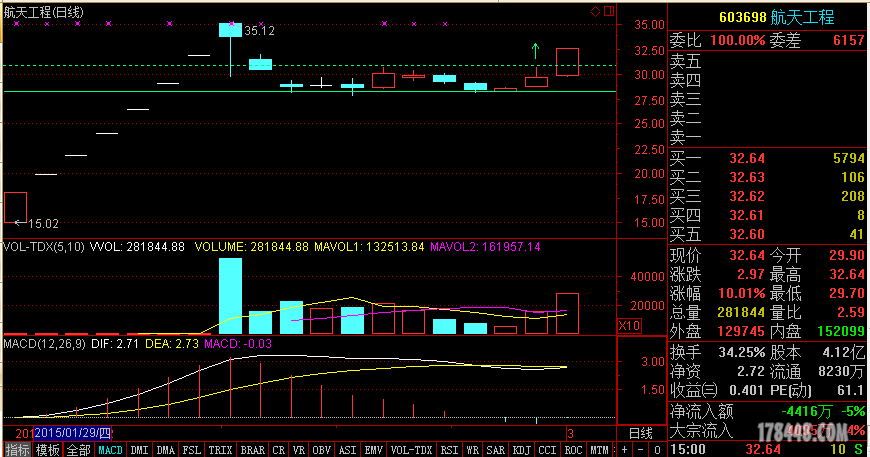The height and width of the screenshot is (457, 870).
Task: Select the VOL-TDX indicator tab
Action: pyautogui.click(x=411, y=450)
